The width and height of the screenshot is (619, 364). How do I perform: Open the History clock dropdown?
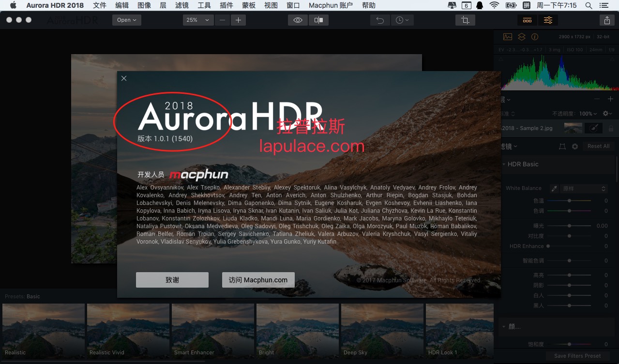pos(402,20)
